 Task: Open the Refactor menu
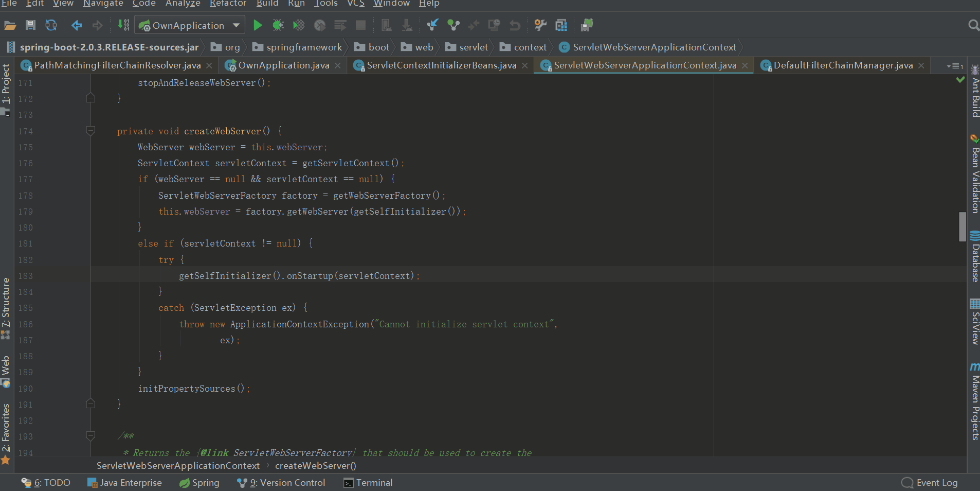pos(228,4)
